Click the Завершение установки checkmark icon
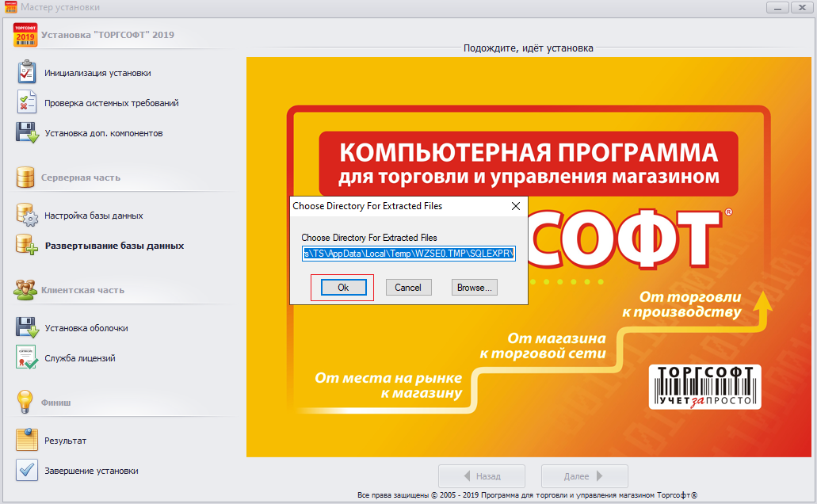The image size is (817, 504). click(x=27, y=470)
